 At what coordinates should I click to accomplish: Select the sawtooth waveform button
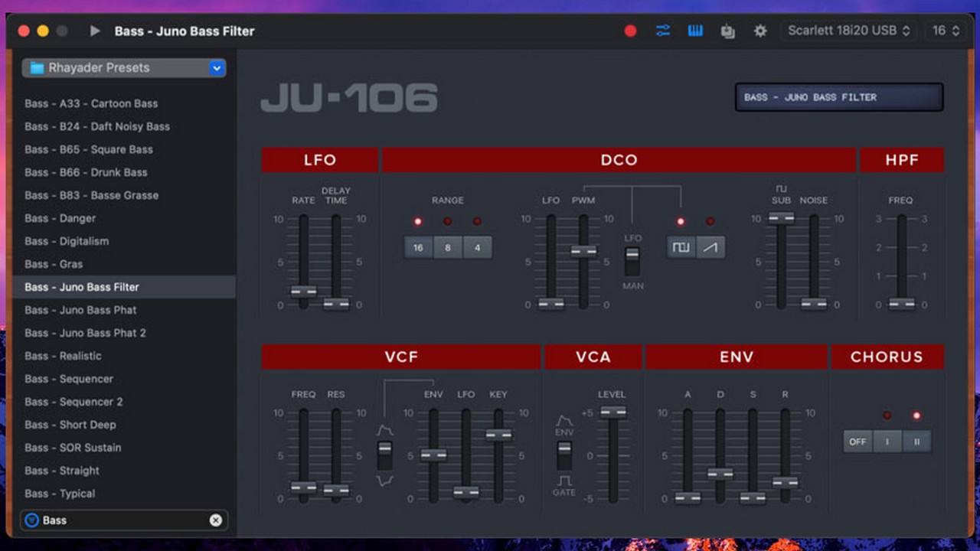[710, 247]
